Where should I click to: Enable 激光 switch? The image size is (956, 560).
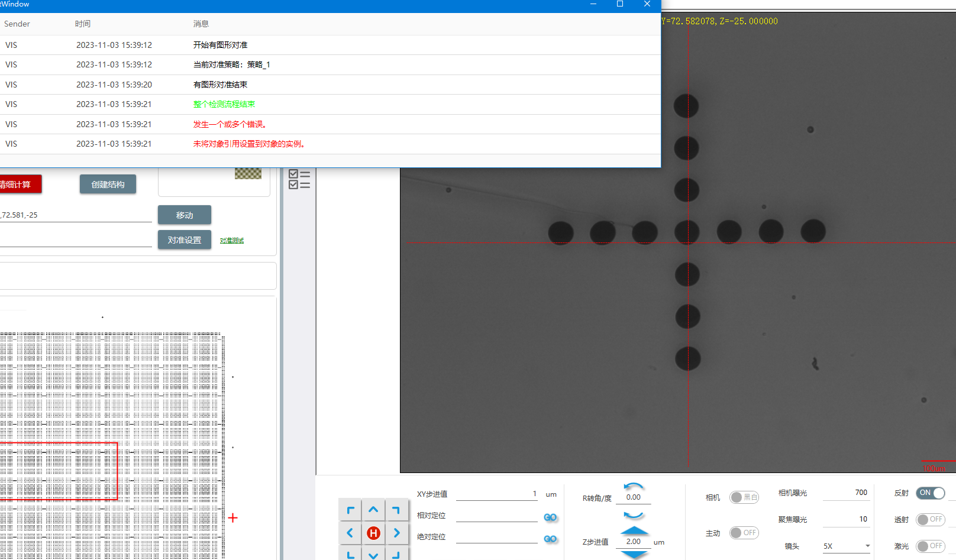tap(931, 546)
